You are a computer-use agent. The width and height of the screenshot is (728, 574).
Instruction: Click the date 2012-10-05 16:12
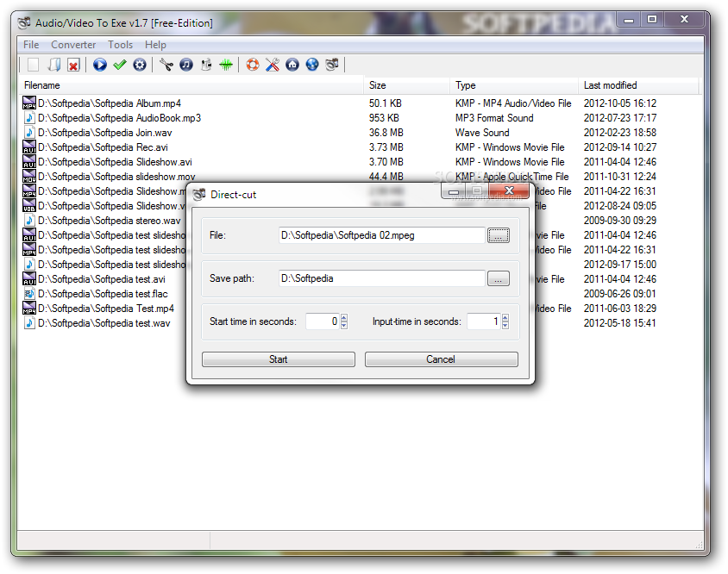pos(620,103)
